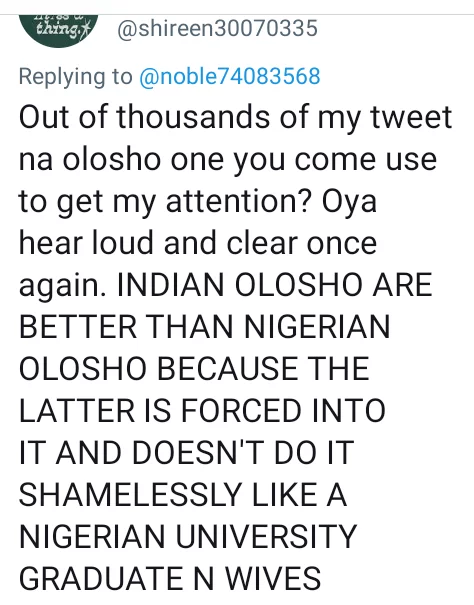Click the line 'SHAMELESSLY LIKE A'
The height and width of the screenshot is (605, 474).
click(183, 495)
